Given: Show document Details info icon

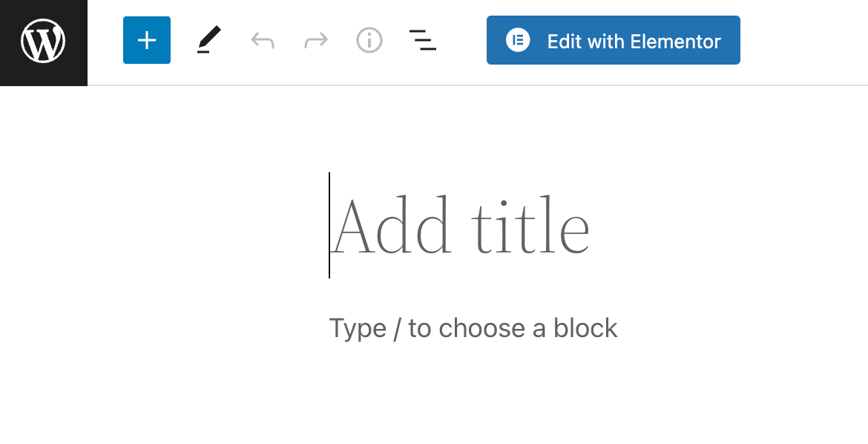Looking at the screenshot, I should coord(369,40).
